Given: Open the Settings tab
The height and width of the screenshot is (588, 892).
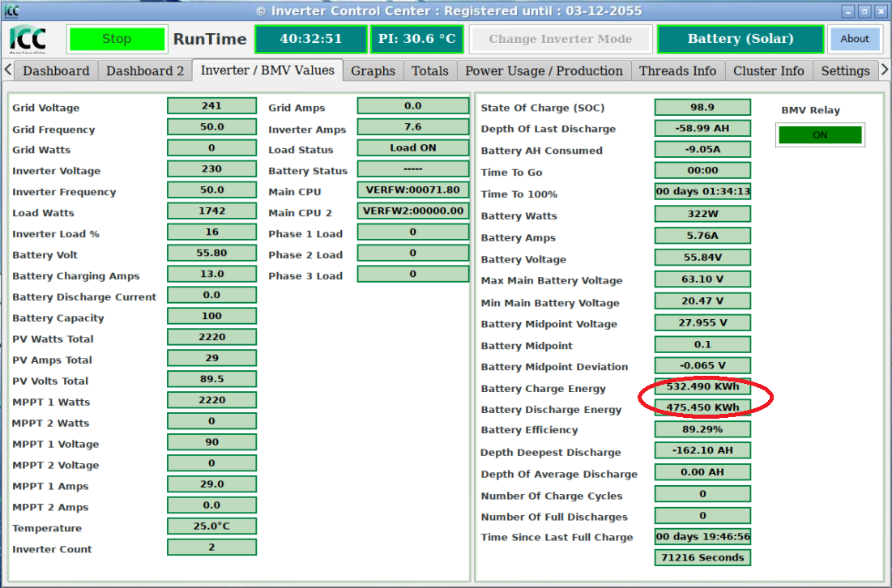Looking at the screenshot, I should [845, 71].
